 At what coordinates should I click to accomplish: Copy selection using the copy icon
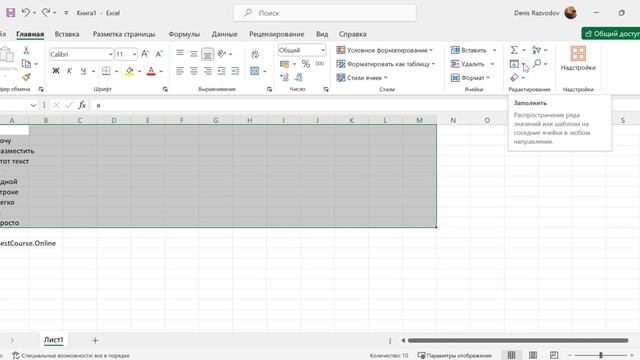pos(26,64)
